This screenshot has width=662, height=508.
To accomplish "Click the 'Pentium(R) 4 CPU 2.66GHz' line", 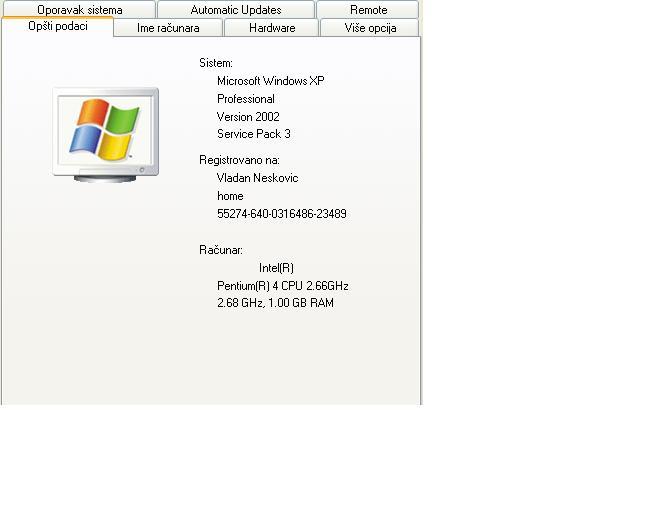I will tap(282, 286).
